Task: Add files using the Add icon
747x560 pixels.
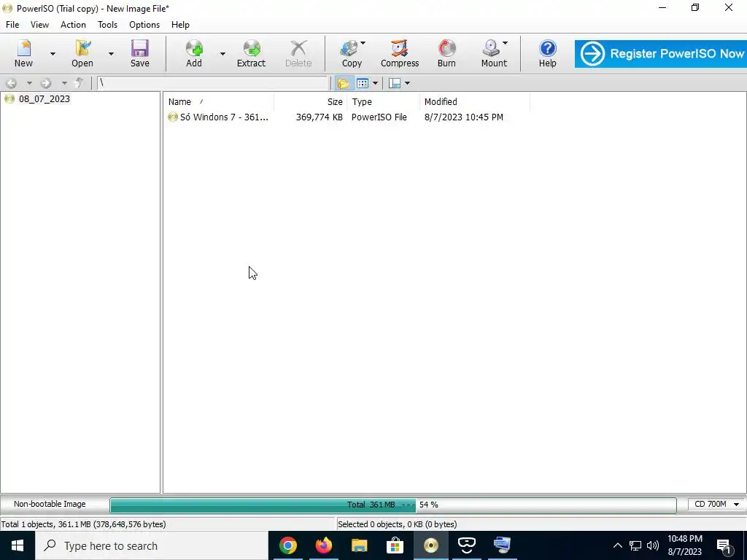Action: tap(194, 53)
